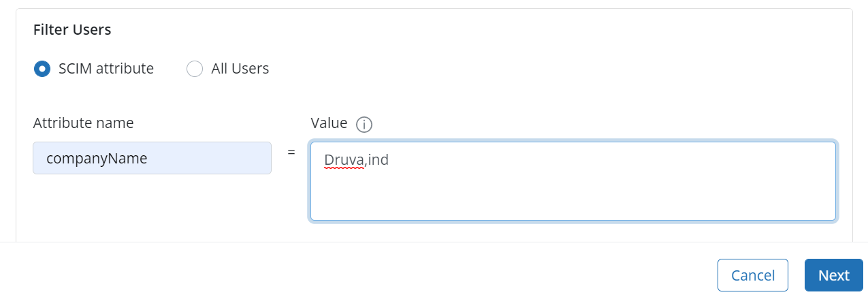Image resolution: width=868 pixels, height=301 pixels.
Task: Click the misspelled word Druva in Value box
Action: coord(344,161)
